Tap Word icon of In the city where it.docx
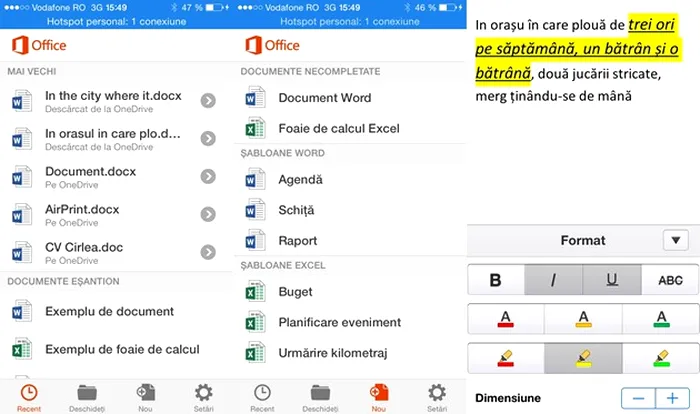 coord(21,101)
